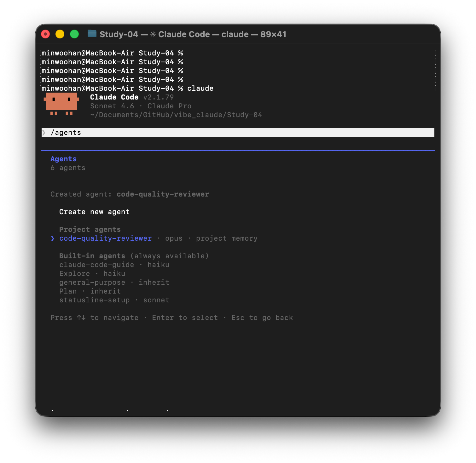Click the working directory path text
Image resolution: width=476 pixels, height=463 pixels.
pyautogui.click(x=176, y=115)
